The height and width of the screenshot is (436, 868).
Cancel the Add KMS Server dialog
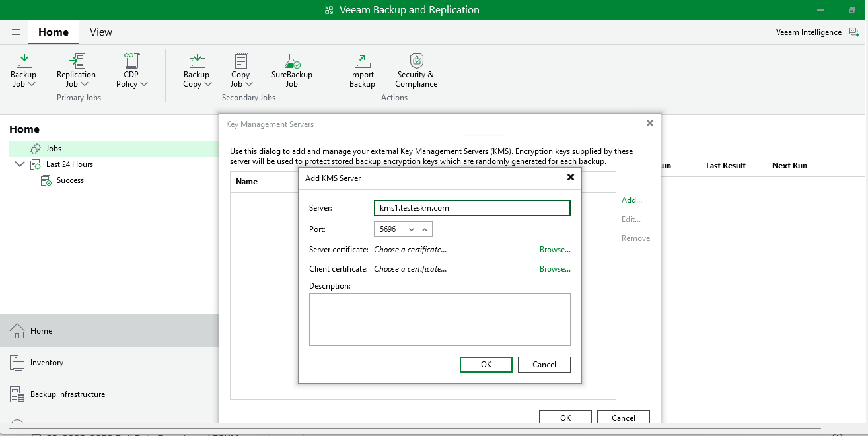point(544,365)
